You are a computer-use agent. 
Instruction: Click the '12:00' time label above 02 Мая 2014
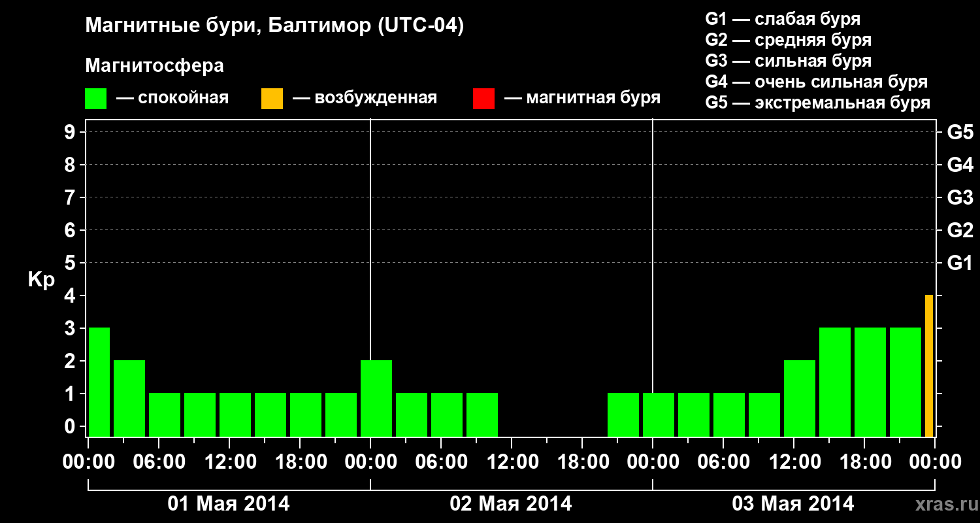coord(512,462)
